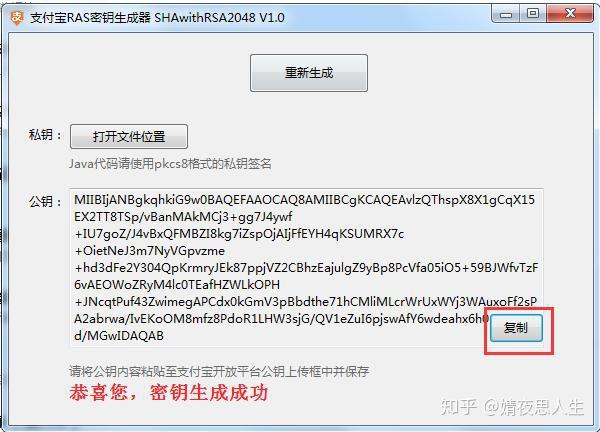The height and width of the screenshot is (432, 600).
Task: Copy the public key with 复制
Action: pyautogui.click(x=516, y=328)
